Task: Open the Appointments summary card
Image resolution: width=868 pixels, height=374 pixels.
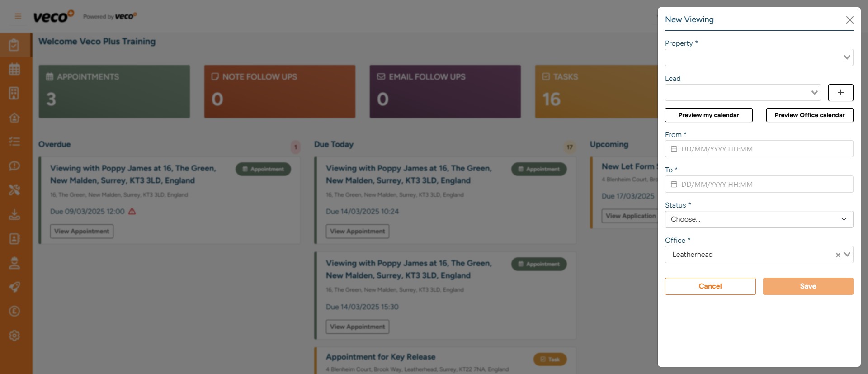Action: [x=114, y=91]
